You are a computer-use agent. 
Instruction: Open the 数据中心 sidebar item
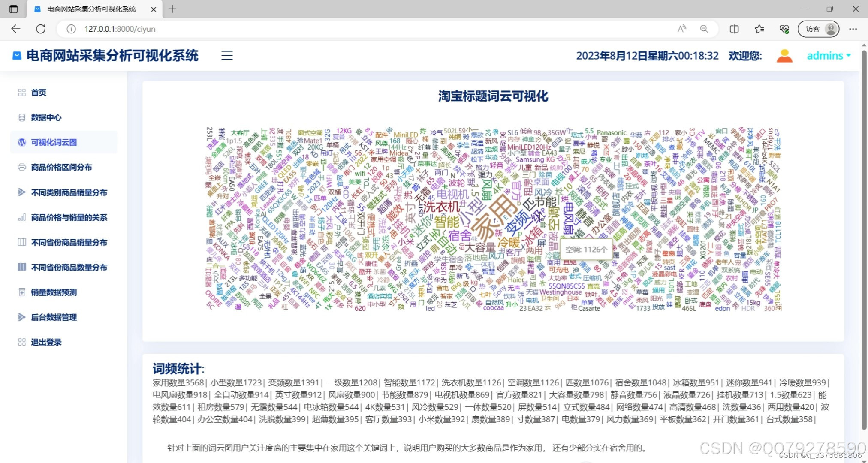click(x=46, y=117)
